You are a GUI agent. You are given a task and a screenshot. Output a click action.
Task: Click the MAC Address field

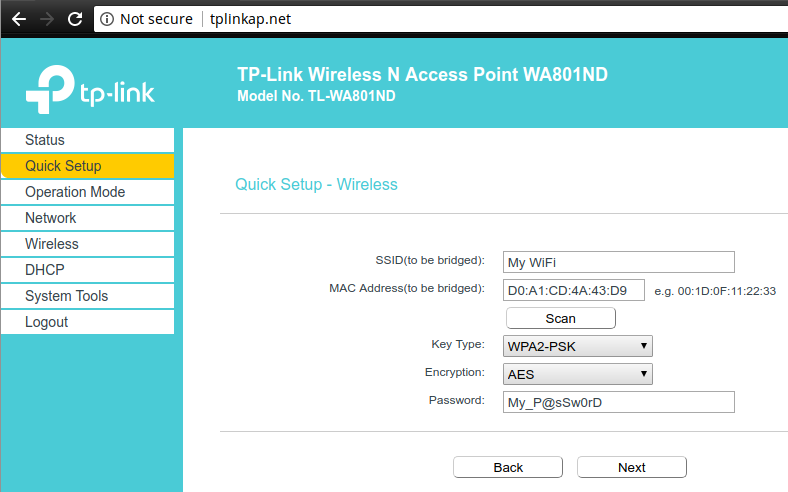point(573,290)
